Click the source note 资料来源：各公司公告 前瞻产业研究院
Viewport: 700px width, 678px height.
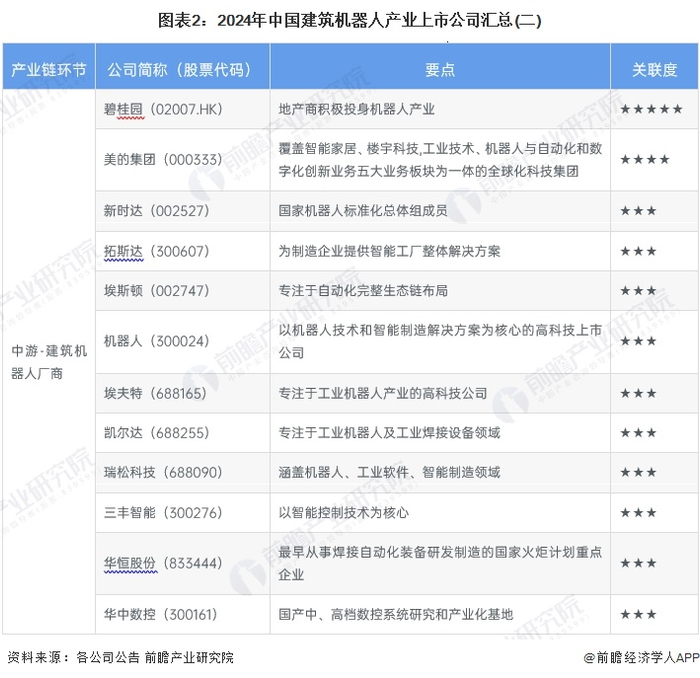[120, 657]
